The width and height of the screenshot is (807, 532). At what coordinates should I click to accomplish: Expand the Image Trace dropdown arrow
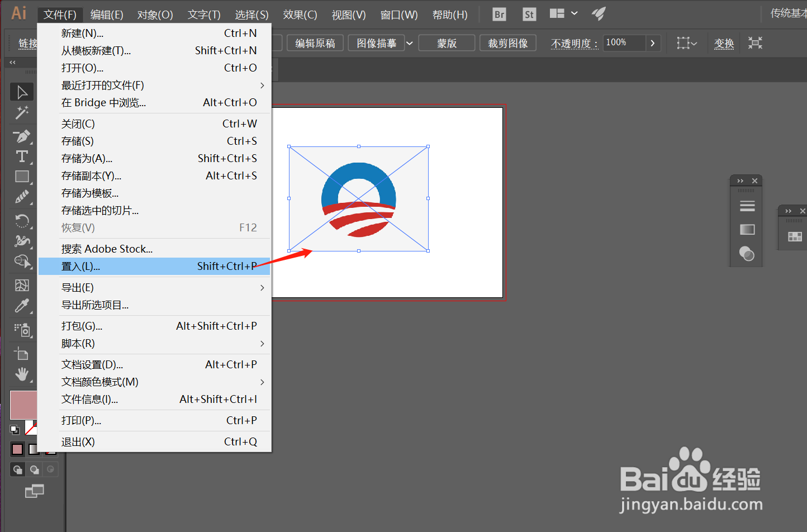(409, 43)
